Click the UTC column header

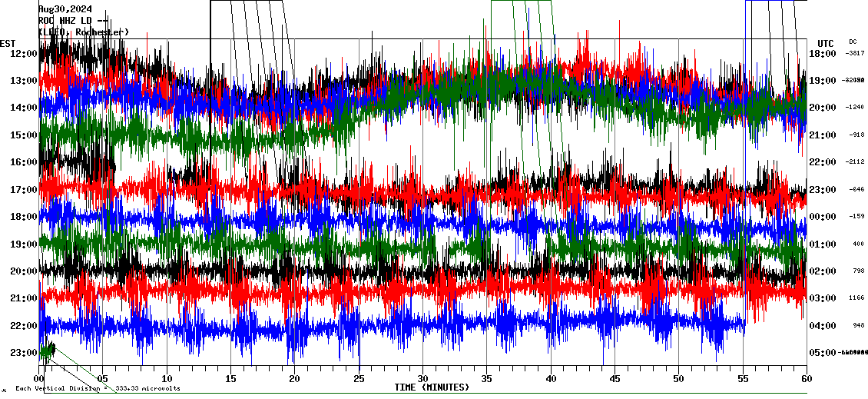coord(825,43)
